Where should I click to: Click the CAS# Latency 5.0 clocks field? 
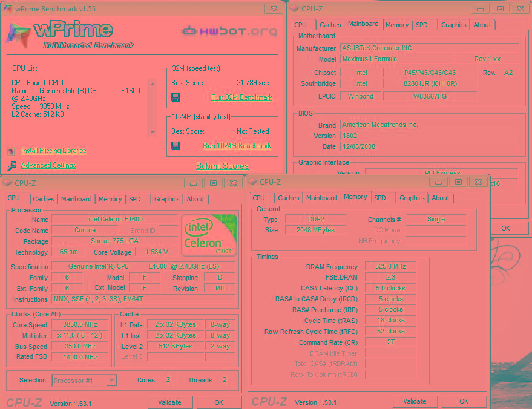(x=390, y=288)
